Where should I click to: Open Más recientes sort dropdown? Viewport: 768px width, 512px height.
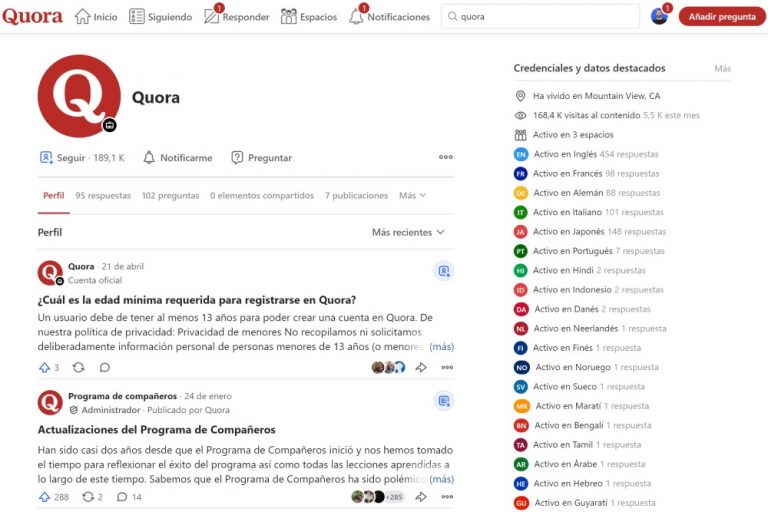408,232
